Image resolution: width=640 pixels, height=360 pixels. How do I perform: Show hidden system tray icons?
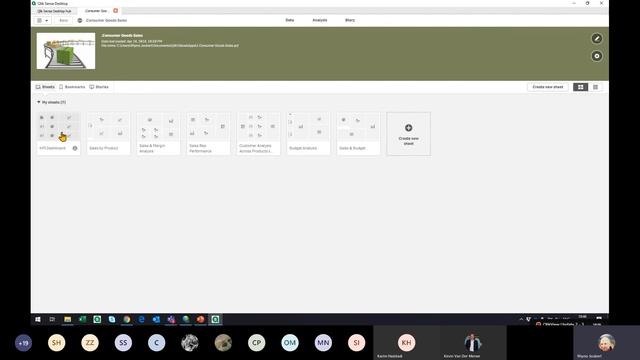tap(521, 319)
